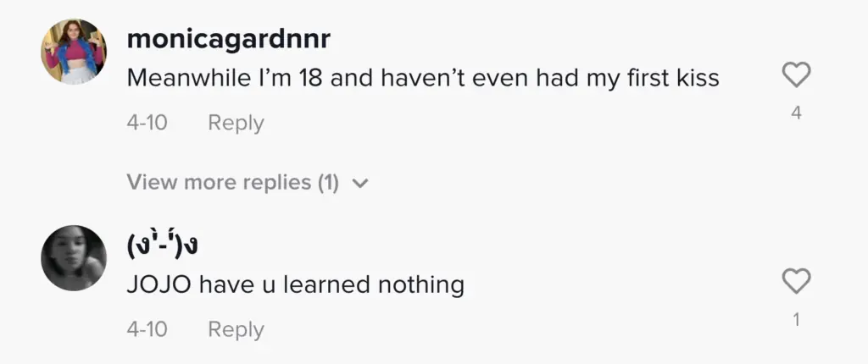868x364 pixels.
Task: Select the kaomoji username above JOJO comment
Action: (166, 247)
